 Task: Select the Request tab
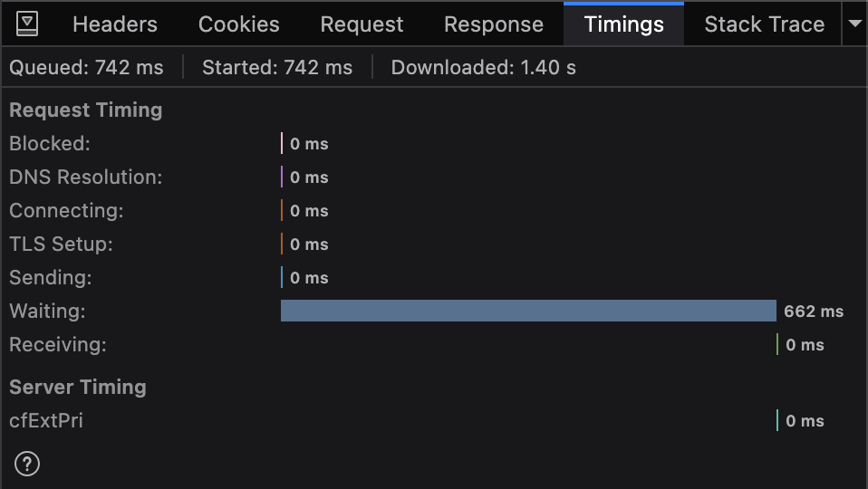[362, 24]
